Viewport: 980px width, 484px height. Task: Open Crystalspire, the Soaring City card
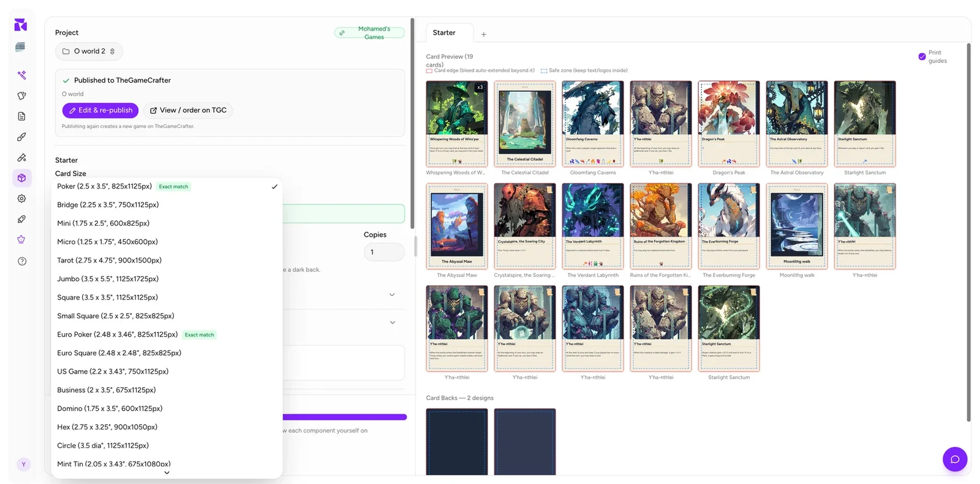[x=525, y=226]
